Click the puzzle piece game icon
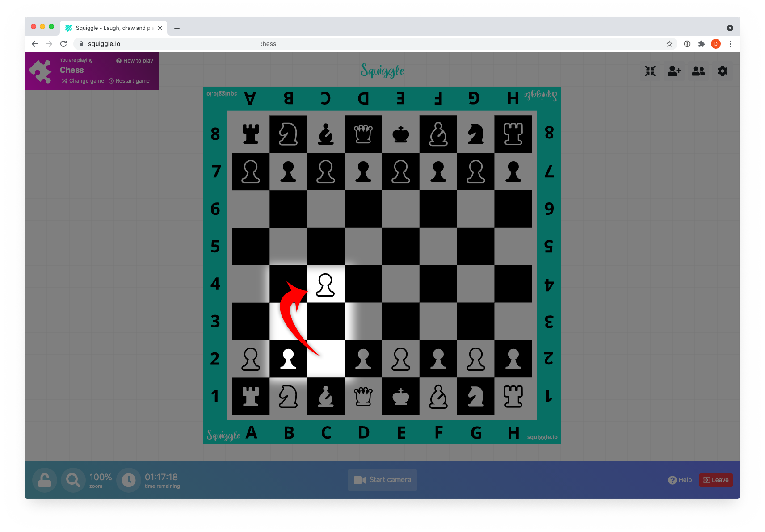Viewport: 765px width, 532px height. click(x=40, y=71)
